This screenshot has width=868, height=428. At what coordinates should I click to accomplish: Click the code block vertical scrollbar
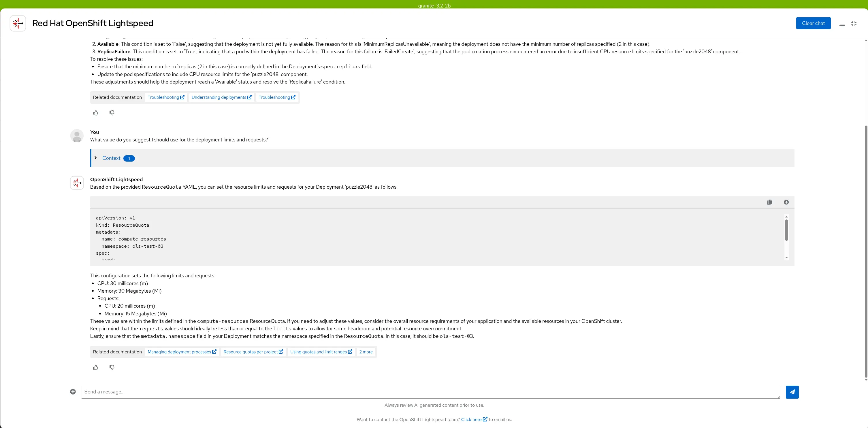[786, 230]
